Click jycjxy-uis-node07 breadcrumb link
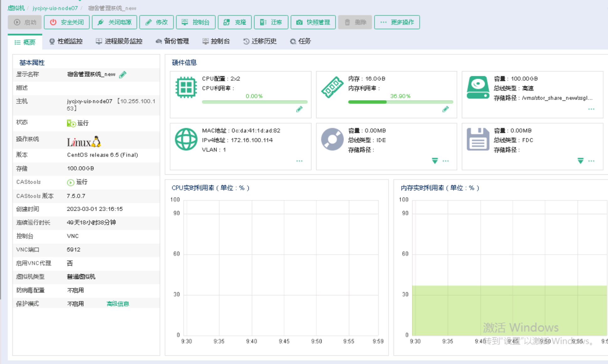This screenshot has height=364, width=608. coord(55,8)
